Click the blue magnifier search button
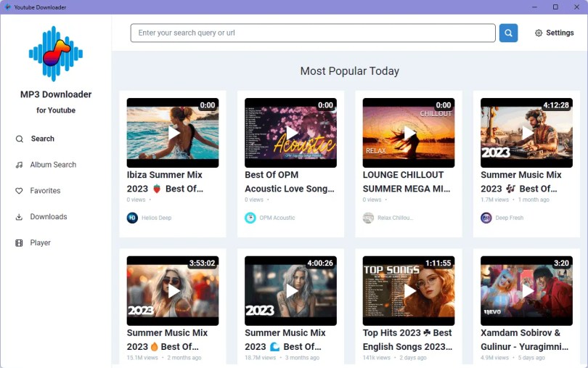This screenshot has height=368, width=588. click(508, 33)
